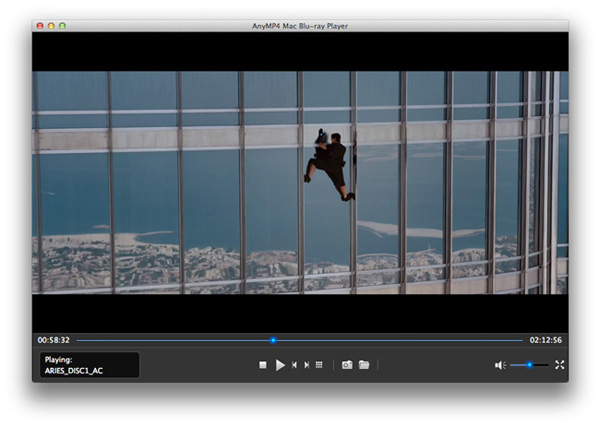The height and width of the screenshot is (426, 600).
Task: Close the Blu-ray Player window
Action: click(x=39, y=24)
